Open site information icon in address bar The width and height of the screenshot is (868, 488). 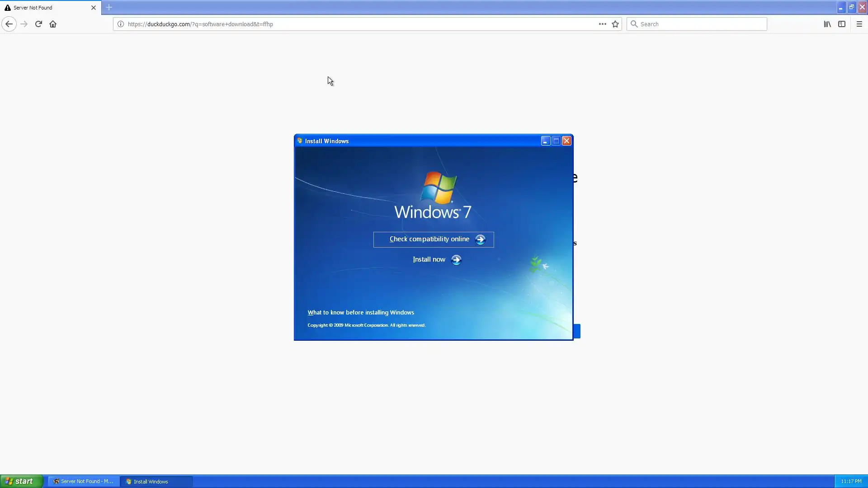[x=121, y=24]
